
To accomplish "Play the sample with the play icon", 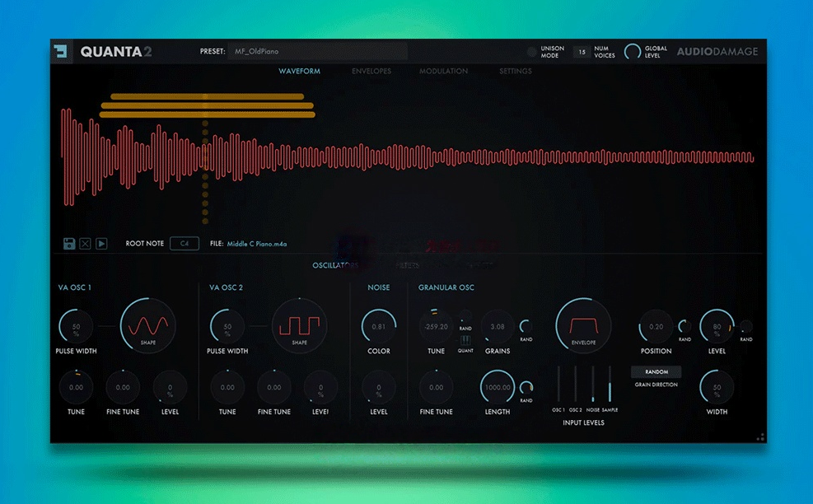I will coord(101,243).
